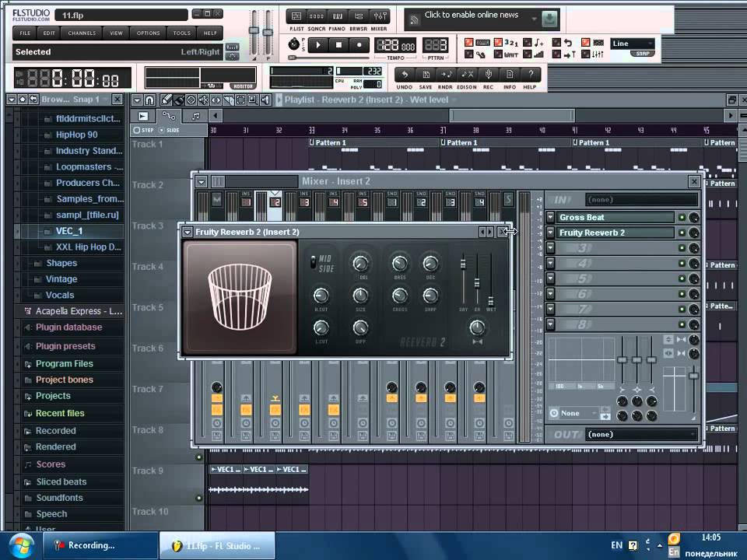Disable the Fruity Reeverb 2 slot light
The height and width of the screenshot is (560, 747).
point(682,233)
